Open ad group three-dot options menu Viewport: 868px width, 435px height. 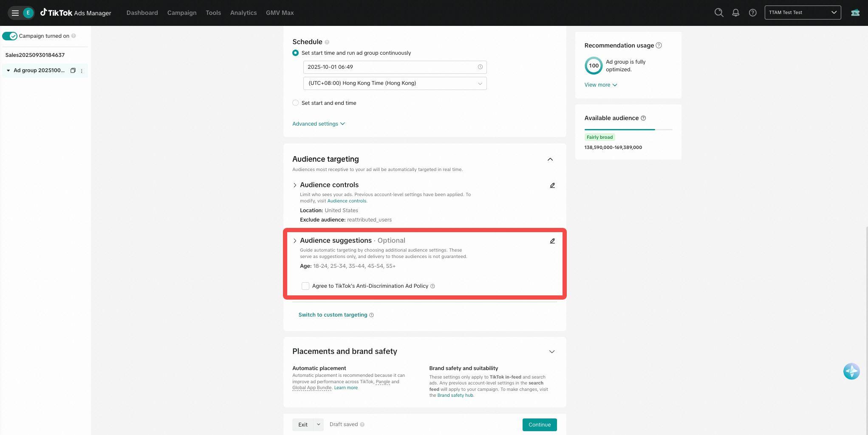click(x=82, y=71)
